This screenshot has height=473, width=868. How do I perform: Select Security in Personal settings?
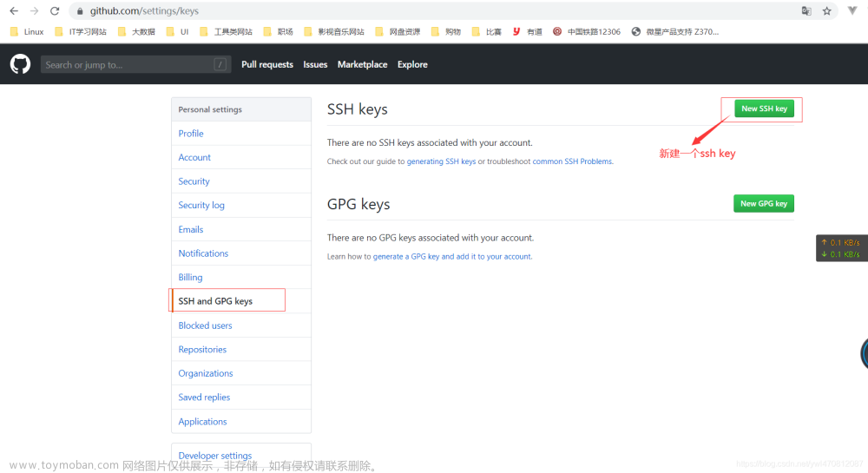[241, 181]
